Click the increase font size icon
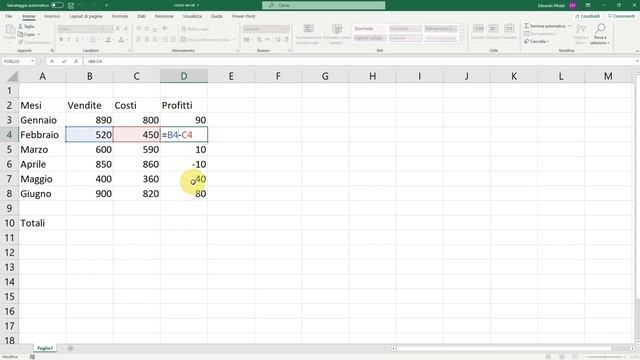The image size is (640, 360). 118,29
